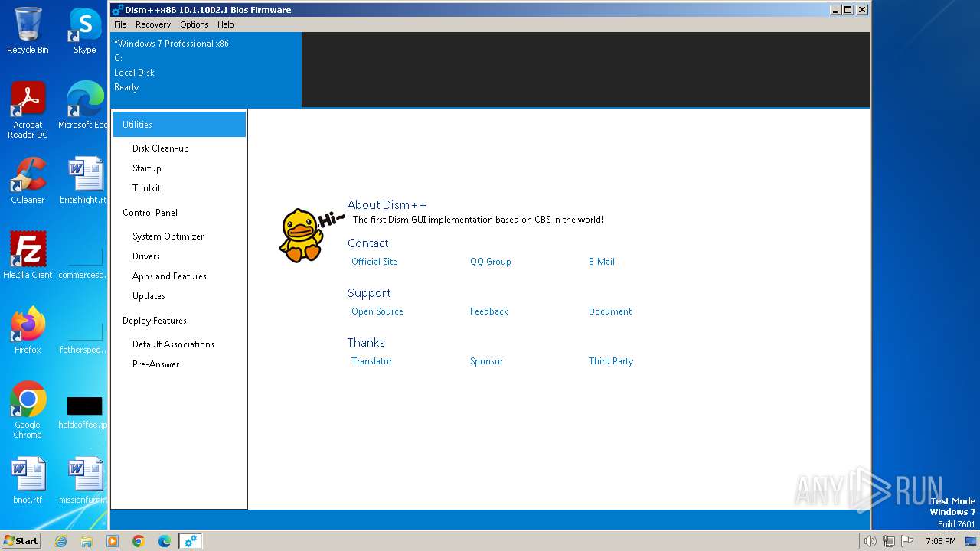
Task: Open the network tray icon
Action: (x=888, y=541)
